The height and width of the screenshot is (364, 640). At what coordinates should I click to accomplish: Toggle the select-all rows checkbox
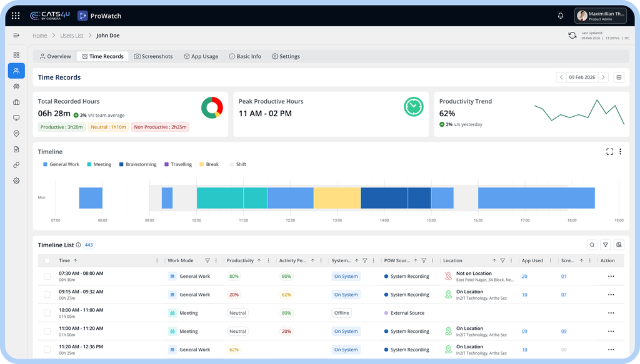click(47, 260)
